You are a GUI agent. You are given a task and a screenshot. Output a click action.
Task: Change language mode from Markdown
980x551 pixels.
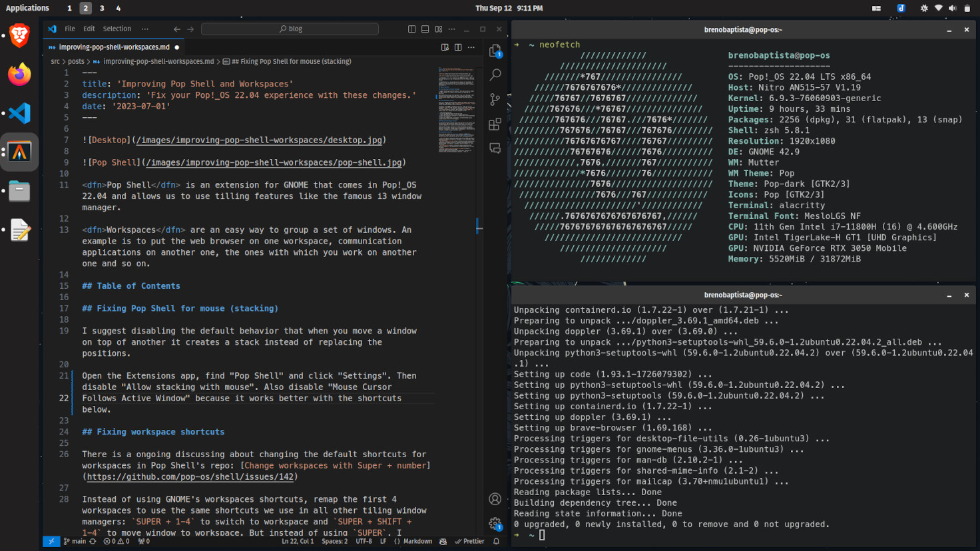pos(417,542)
